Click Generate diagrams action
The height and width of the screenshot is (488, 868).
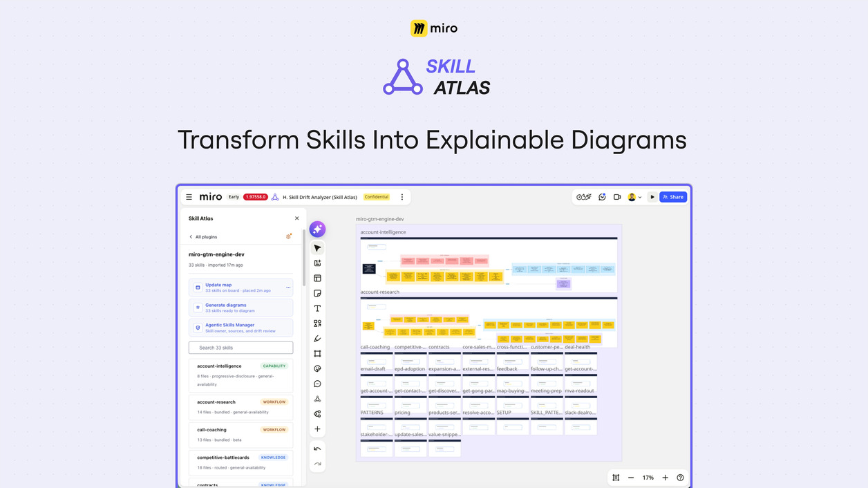tap(240, 308)
